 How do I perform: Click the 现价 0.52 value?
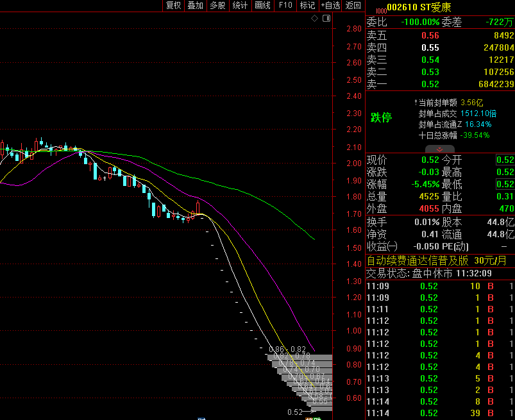pos(430,160)
